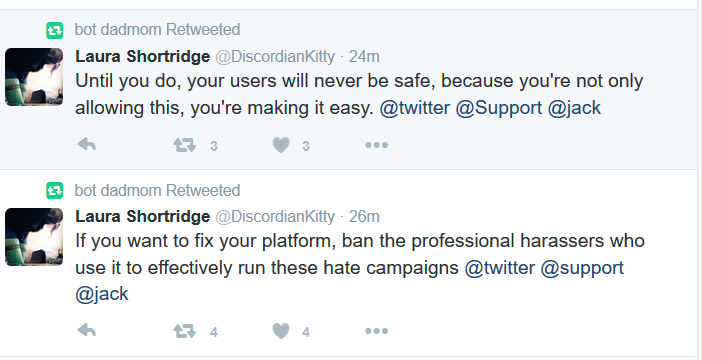Open bot dadmom Retweeted link on the first tweet
The height and width of the screenshot is (360, 702).
[157, 30]
